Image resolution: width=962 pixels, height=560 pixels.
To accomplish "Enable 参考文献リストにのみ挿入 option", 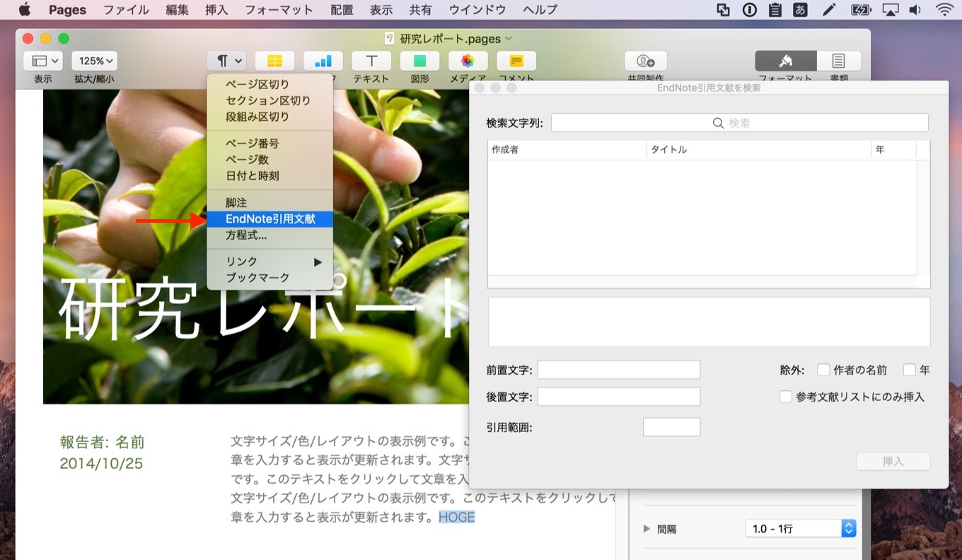I will (x=786, y=397).
